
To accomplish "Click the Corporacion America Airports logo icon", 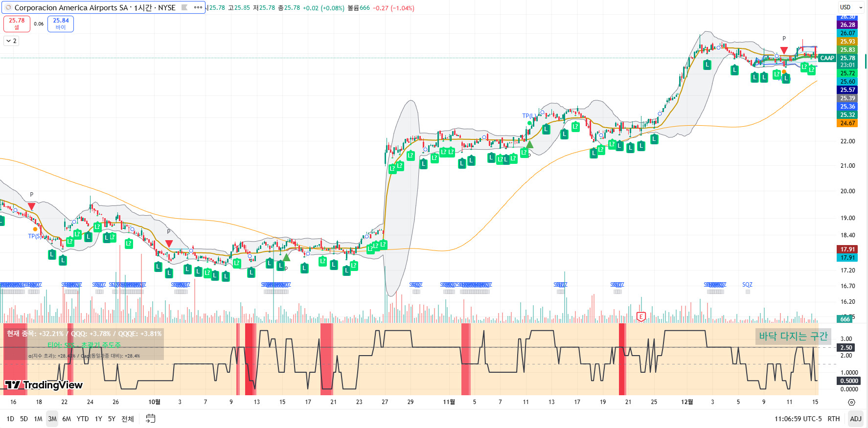I will (8, 7).
